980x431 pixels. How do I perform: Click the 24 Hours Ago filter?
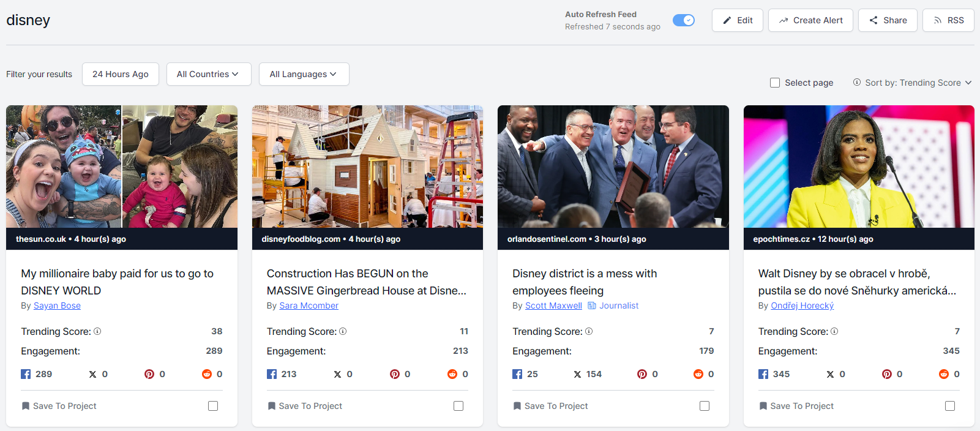pyautogui.click(x=121, y=74)
